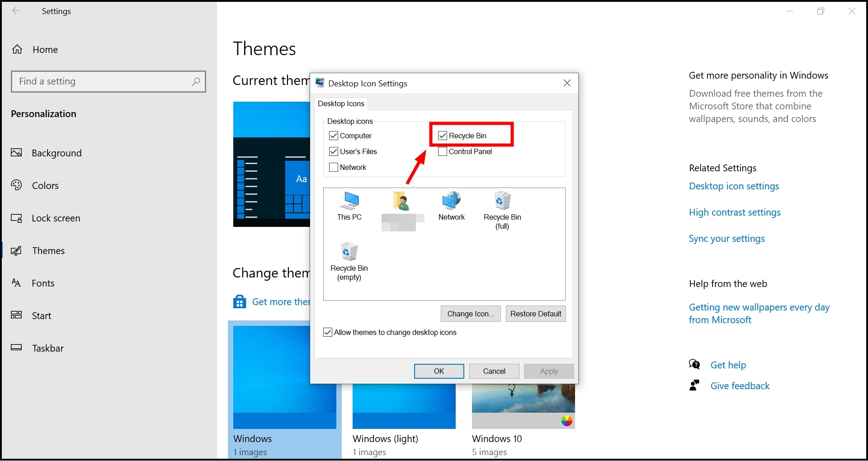Enable the Control Panel checkbox
Viewport: 868px width, 461px height.
pyautogui.click(x=443, y=151)
